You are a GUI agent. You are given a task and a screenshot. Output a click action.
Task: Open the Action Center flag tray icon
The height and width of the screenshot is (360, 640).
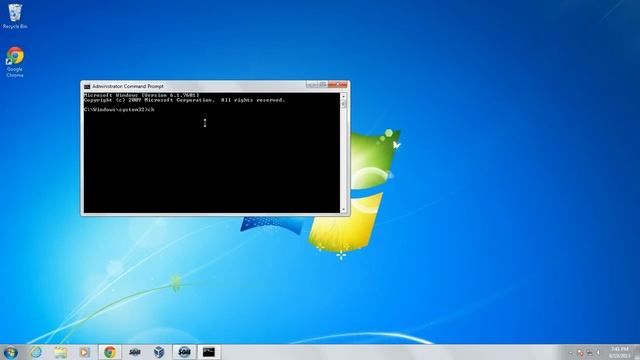coord(580,352)
